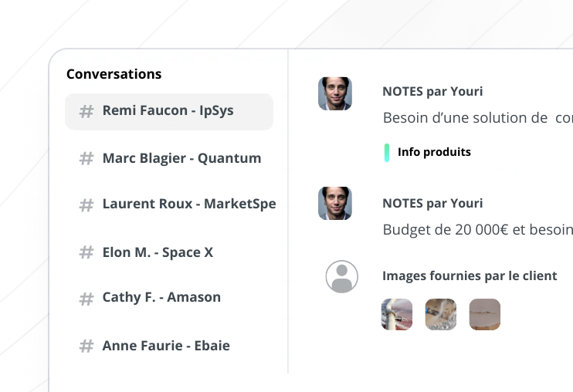The width and height of the screenshot is (573, 392).
Task: Click hash icon beside Marc Blagier - Quantum
Action: tap(86, 159)
